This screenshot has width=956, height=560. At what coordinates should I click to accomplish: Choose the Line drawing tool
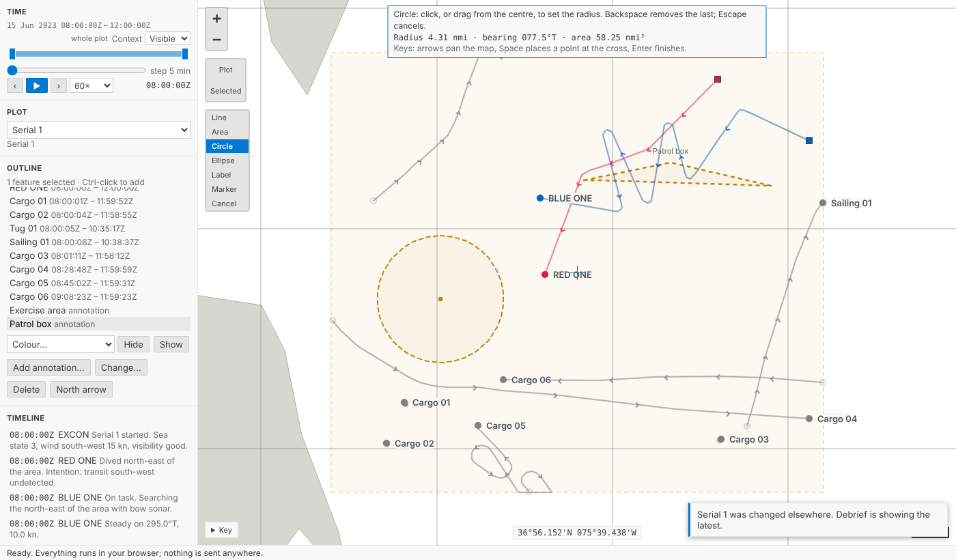(x=227, y=117)
